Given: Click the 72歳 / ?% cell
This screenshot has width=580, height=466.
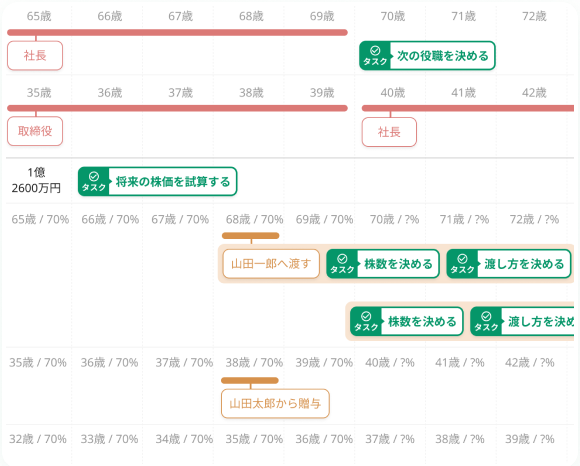Looking at the screenshot, I should (x=534, y=219).
